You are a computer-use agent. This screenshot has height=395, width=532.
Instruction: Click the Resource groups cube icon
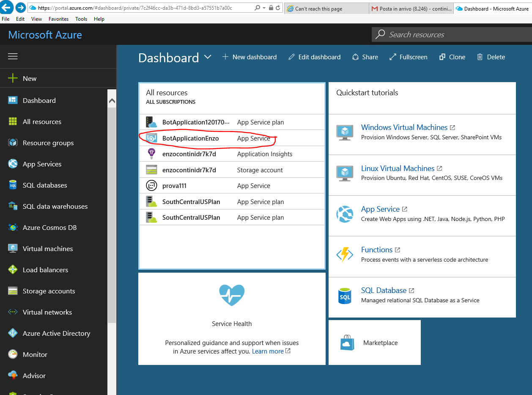[x=13, y=143]
